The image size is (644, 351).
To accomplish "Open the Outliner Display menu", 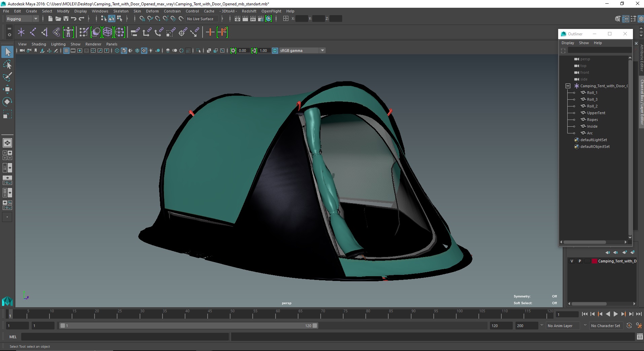I will click(x=568, y=43).
